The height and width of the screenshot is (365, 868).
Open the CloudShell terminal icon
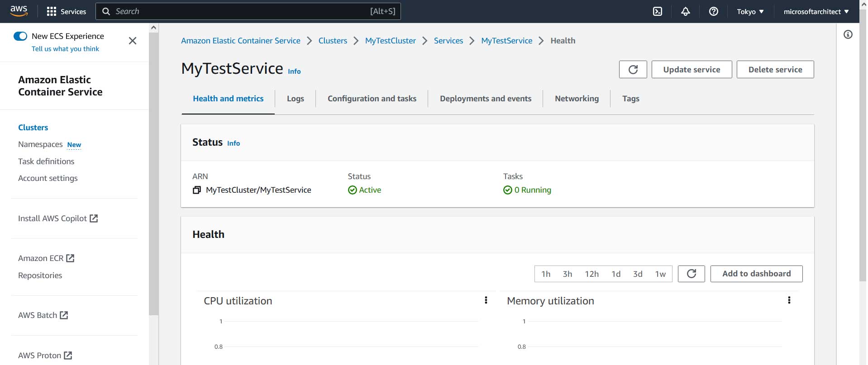point(658,11)
